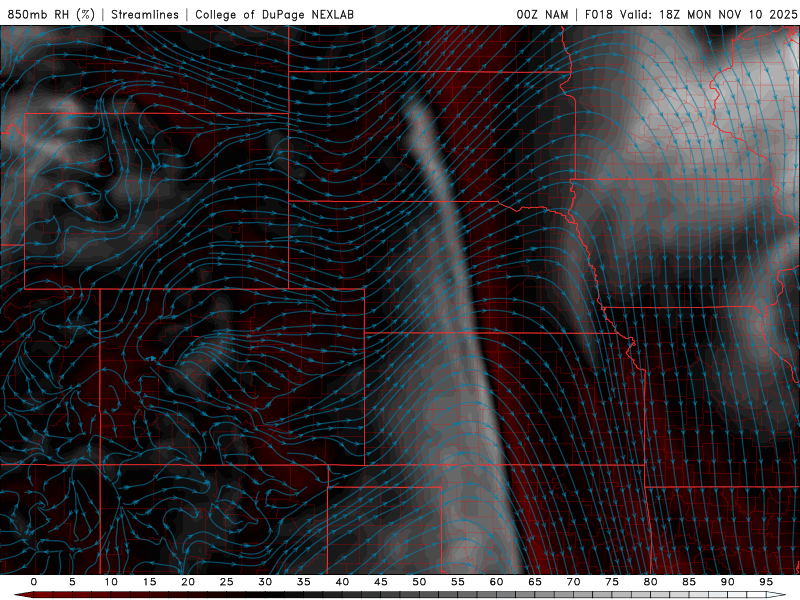Click the "College of DuPage NEXLAB" text
The image size is (800, 600).
(x=274, y=14)
